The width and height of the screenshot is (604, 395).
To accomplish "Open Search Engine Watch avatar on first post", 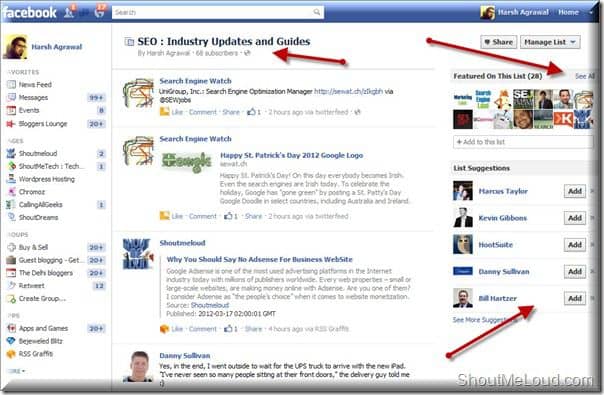I will tap(138, 93).
